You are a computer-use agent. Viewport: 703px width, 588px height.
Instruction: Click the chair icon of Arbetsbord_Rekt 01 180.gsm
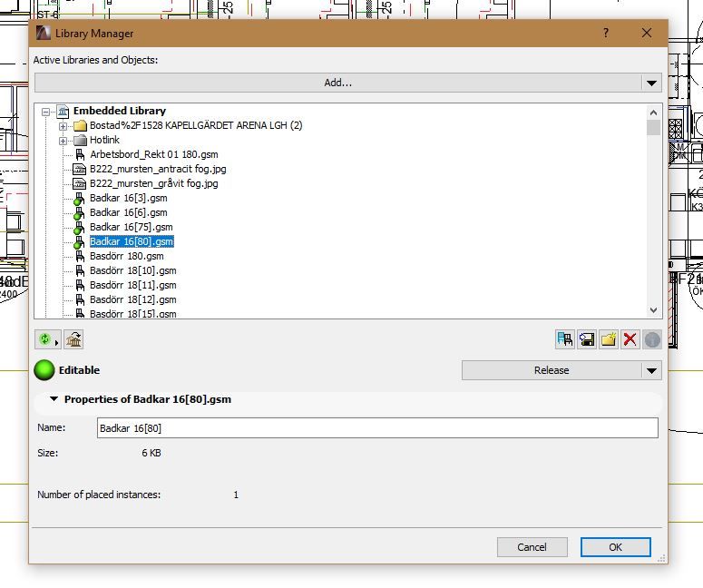(80, 155)
